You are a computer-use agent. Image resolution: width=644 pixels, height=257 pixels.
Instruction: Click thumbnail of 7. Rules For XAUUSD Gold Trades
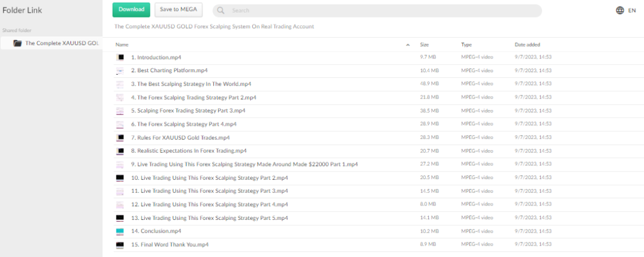[120, 138]
